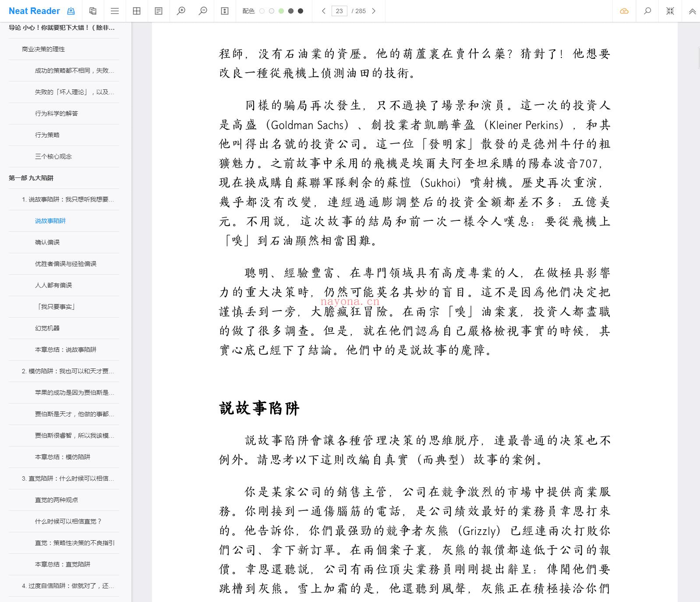Viewport: 700px width, 602px height.
Task: Select the green color scheme swatch
Action: point(281,11)
